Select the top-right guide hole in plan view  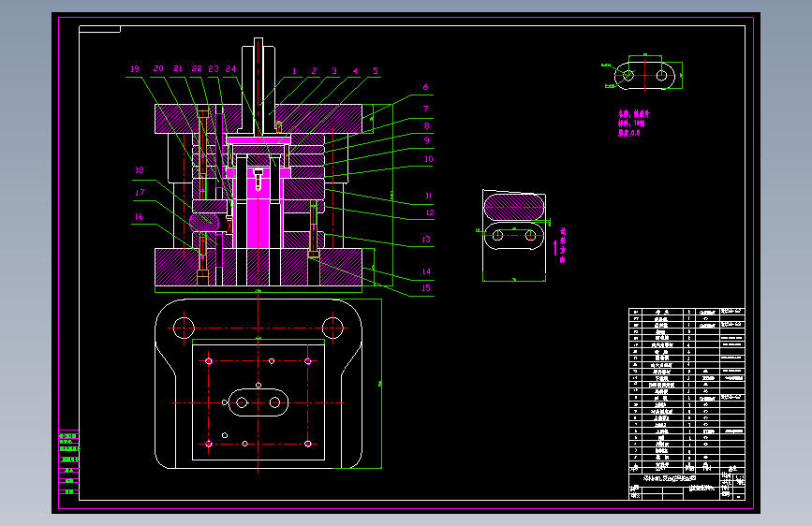[332, 328]
